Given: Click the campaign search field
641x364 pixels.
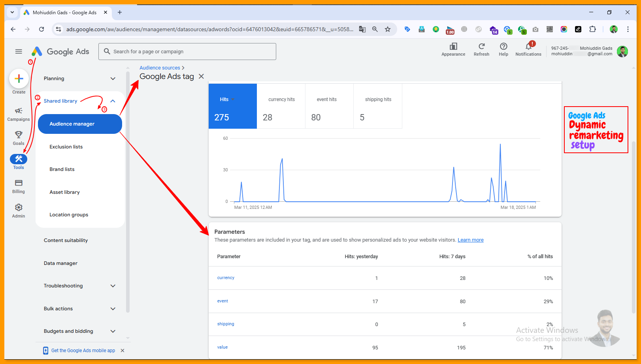Looking at the screenshot, I should click(187, 52).
